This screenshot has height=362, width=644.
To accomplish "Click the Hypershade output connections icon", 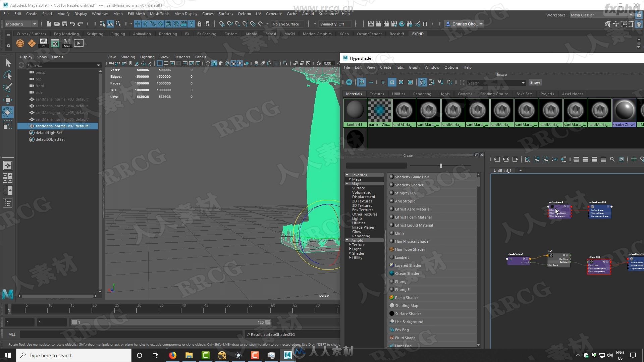I will 515,159.
